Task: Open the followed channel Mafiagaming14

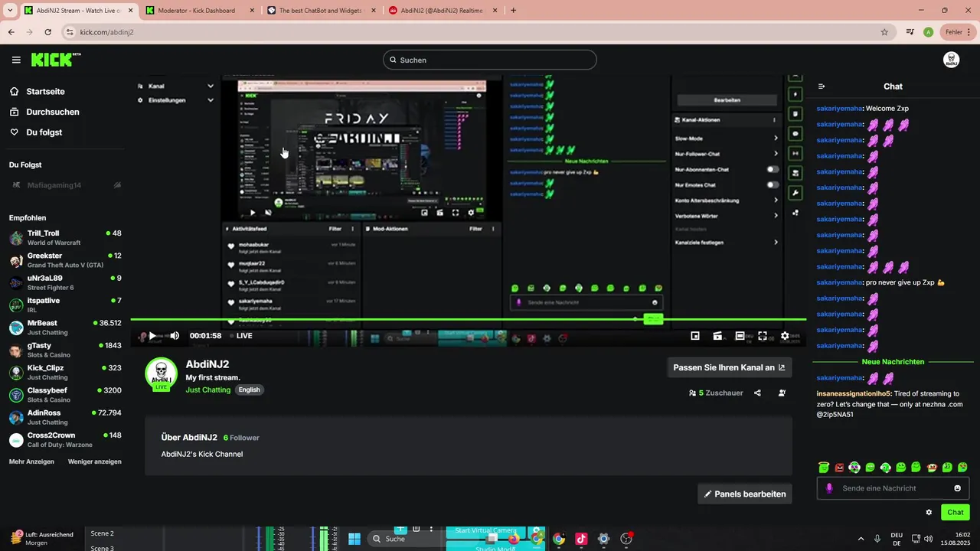Action: (65, 185)
